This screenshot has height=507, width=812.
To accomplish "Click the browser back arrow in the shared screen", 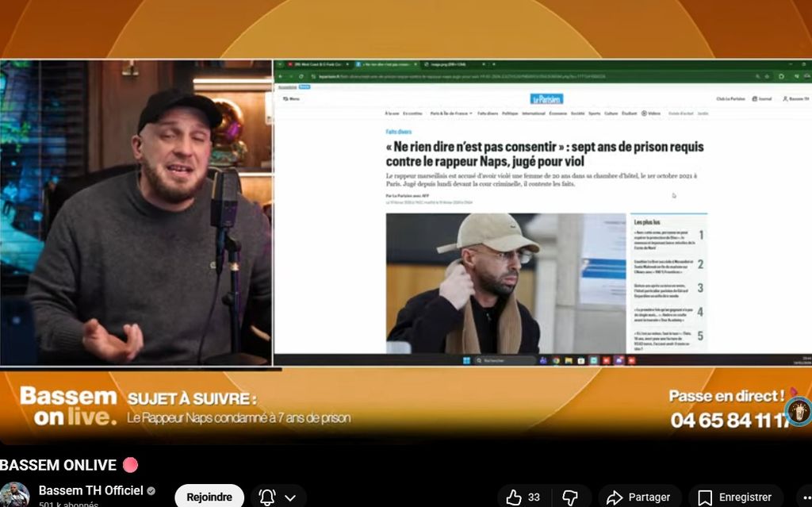I will pos(281,76).
